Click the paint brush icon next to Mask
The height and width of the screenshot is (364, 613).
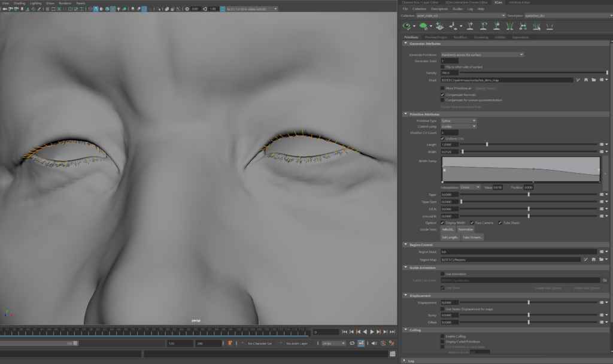pos(578,80)
